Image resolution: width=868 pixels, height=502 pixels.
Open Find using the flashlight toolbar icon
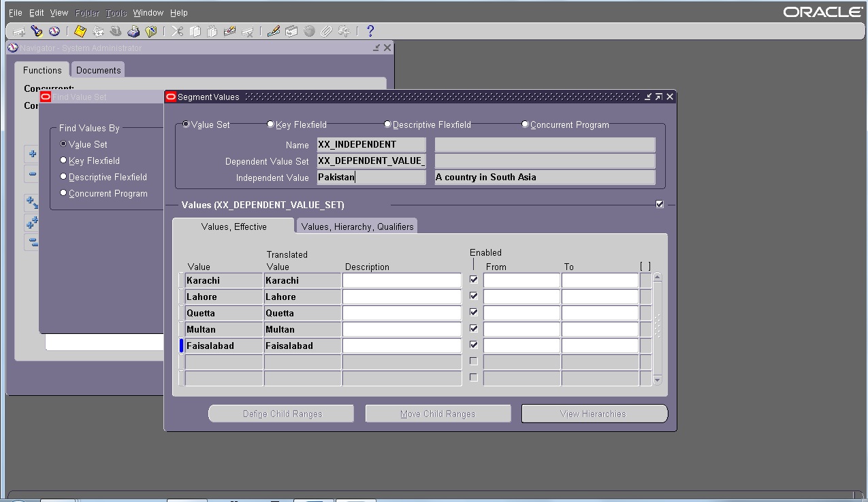(x=36, y=31)
